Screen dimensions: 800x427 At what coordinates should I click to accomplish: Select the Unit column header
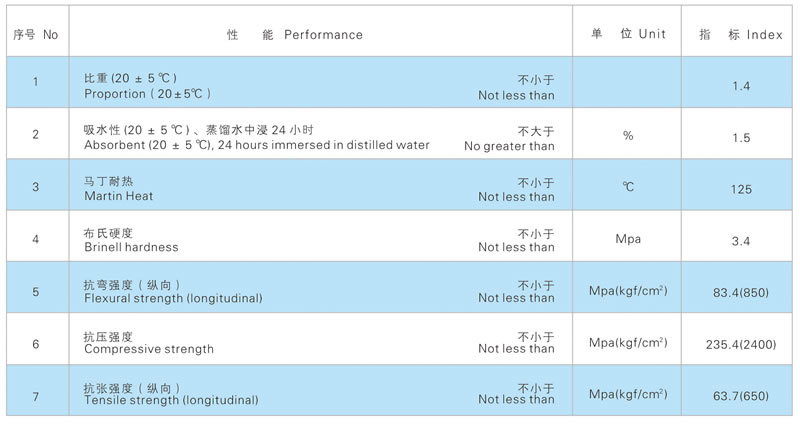(x=628, y=34)
